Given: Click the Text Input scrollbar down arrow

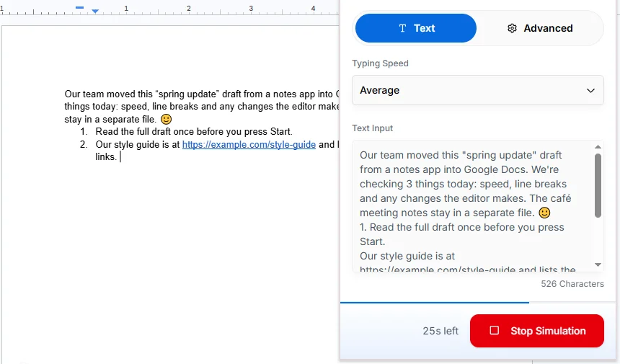Looking at the screenshot, I should [x=598, y=265].
